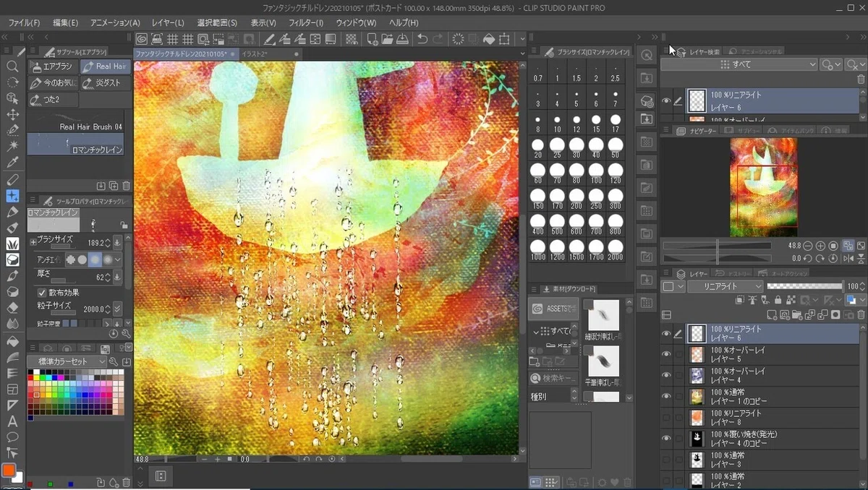This screenshot has height=490, width=868.
Task: Select the Zoom magnifier tool
Action: [12, 66]
